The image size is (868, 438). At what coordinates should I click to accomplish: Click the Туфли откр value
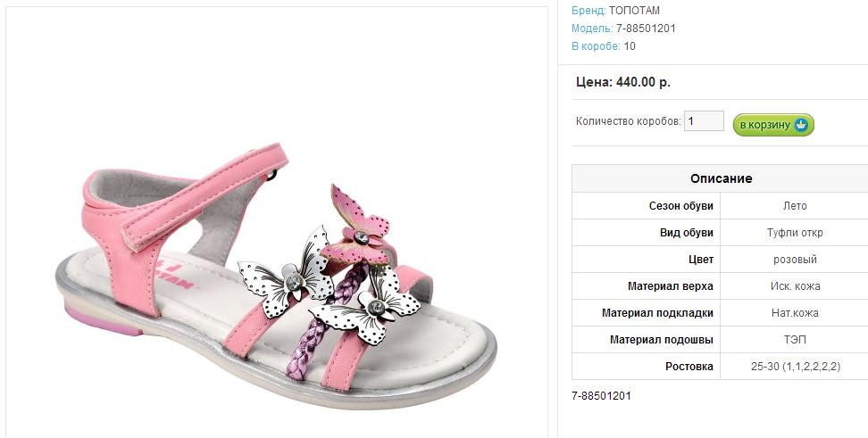[794, 233]
